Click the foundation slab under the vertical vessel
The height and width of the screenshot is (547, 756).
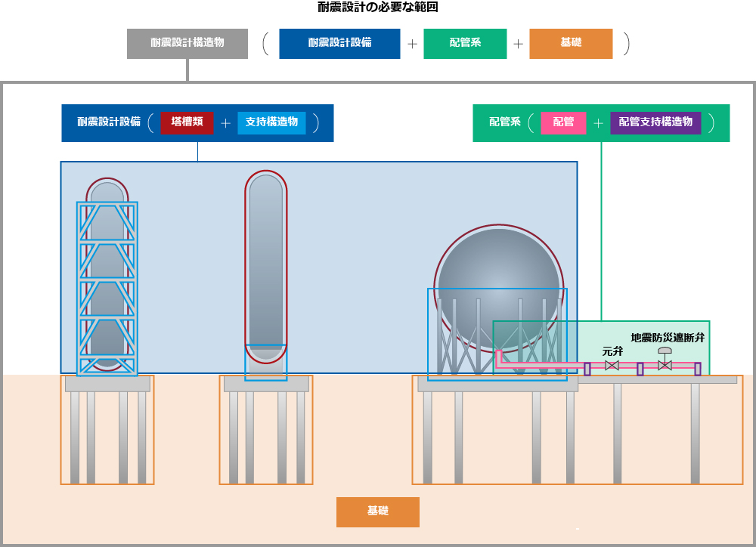[x=266, y=385]
